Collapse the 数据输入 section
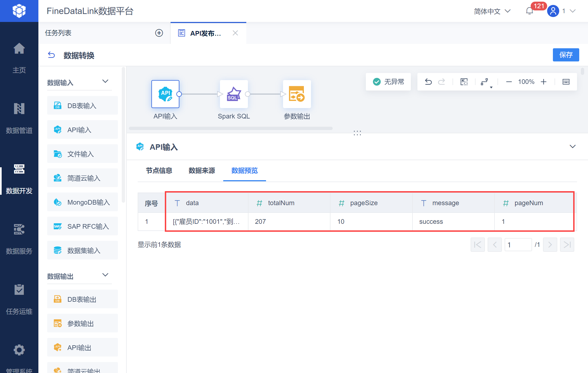This screenshot has width=588, height=373. (x=105, y=81)
